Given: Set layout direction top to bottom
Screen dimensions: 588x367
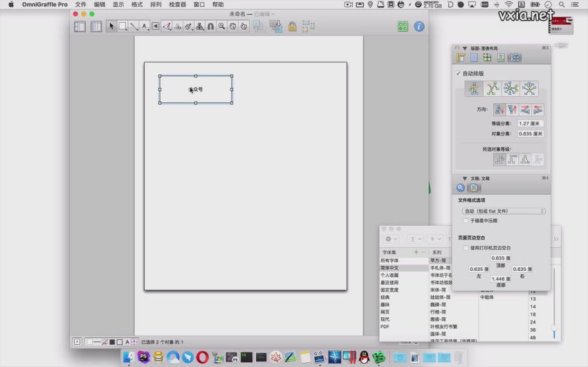Looking at the screenshot, I should [x=499, y=109].
